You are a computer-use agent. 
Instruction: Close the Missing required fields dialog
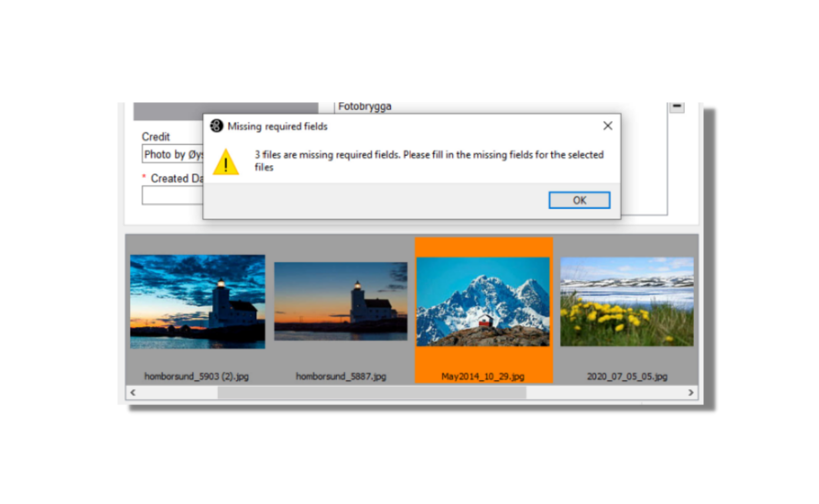607,126
